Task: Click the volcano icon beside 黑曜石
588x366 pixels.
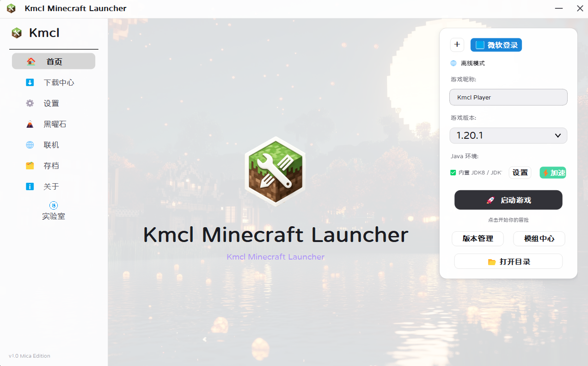Action: pos(30,124)
